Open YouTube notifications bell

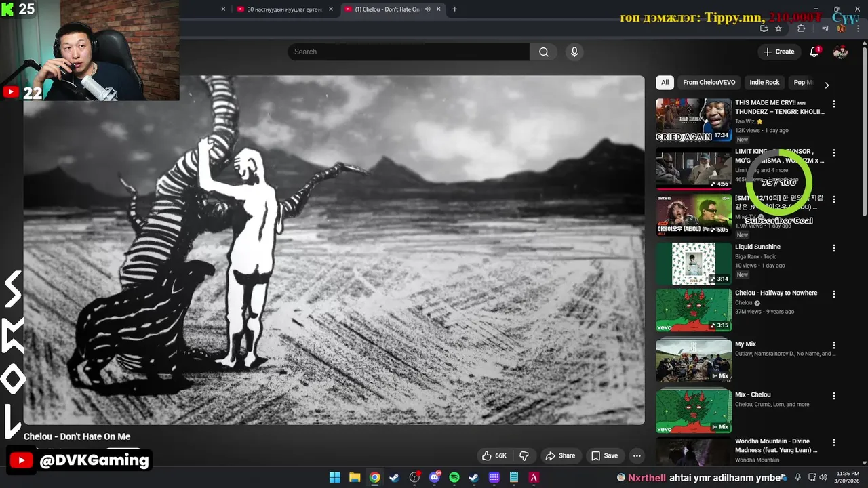[815, 52]
